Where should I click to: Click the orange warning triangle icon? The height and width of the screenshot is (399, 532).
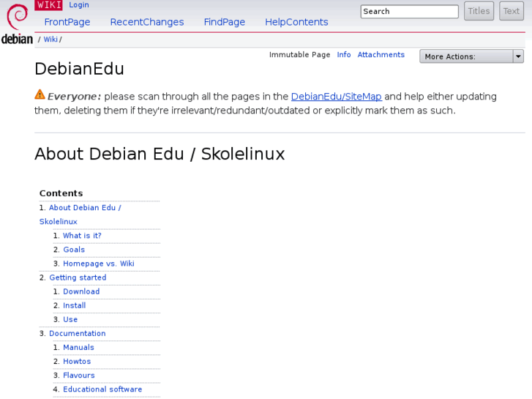[x=40, y=94]
